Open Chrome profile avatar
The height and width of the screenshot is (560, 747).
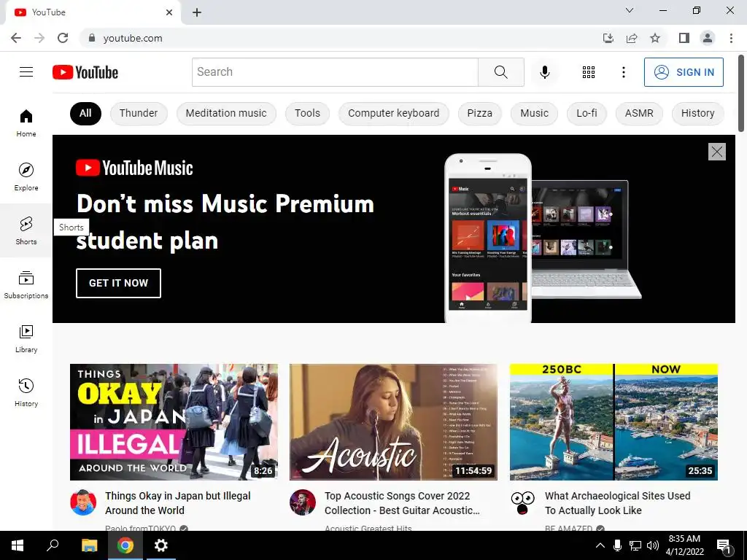click(x=708, y=38)
